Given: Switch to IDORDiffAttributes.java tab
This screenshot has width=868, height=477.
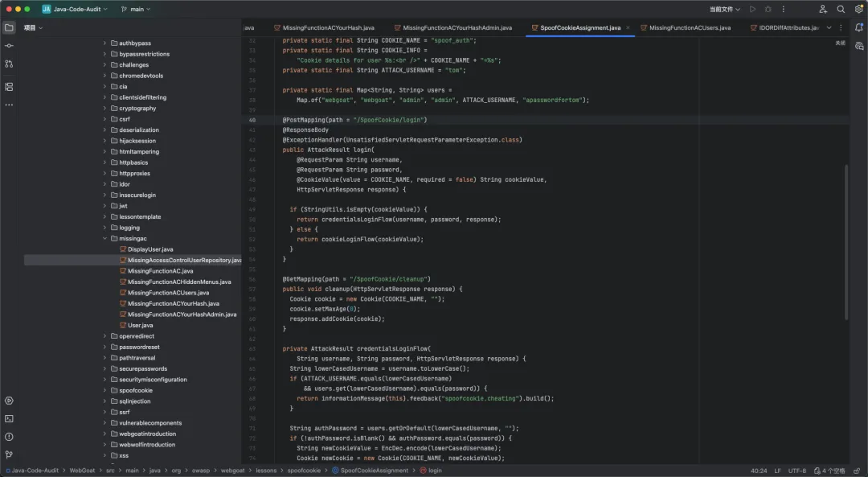Looking at the screenshot, I should click(785, 27).
